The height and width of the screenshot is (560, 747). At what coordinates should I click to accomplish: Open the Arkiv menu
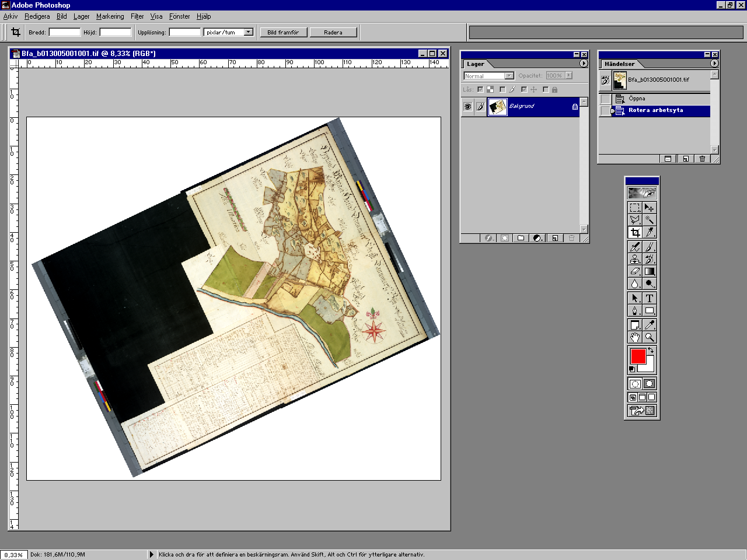point(11,16)
